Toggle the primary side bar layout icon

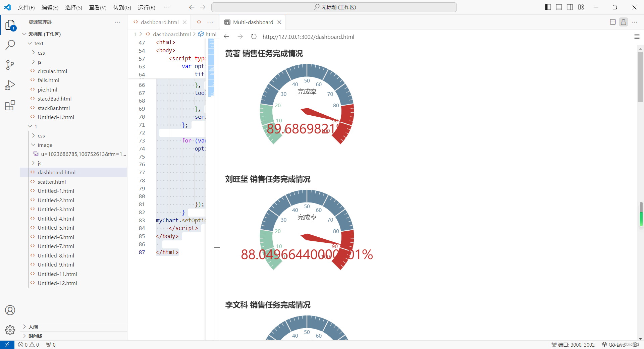click(x=548, y=7)
